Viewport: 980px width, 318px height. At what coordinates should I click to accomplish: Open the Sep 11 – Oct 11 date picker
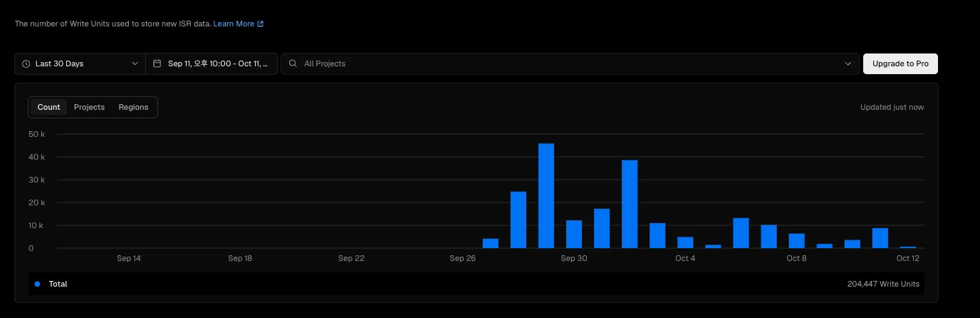click(x=212, y=63)
